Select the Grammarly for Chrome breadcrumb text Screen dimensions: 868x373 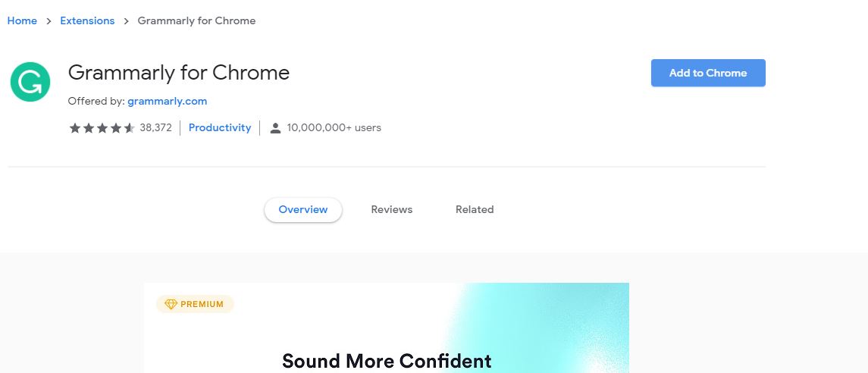[196, 21]
